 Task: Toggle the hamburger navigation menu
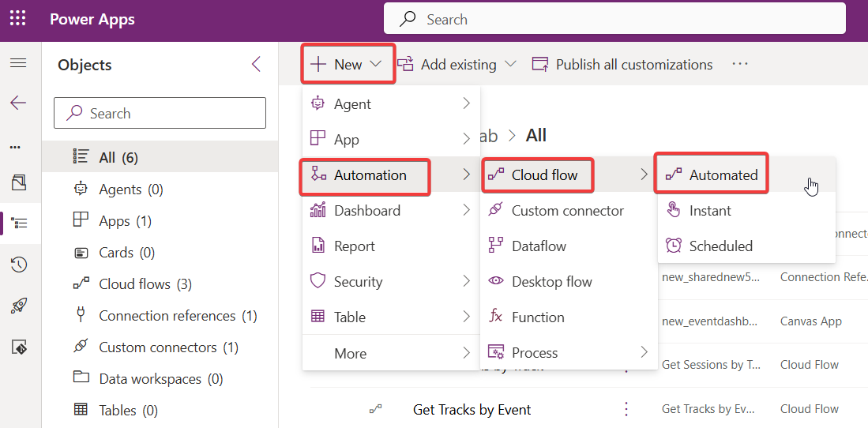point(18,63)
